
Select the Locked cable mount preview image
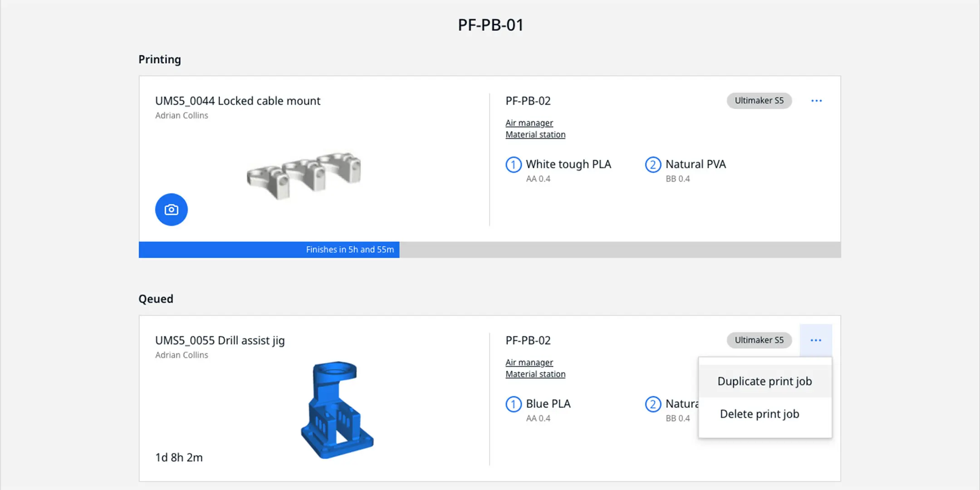tap(303, 175)
